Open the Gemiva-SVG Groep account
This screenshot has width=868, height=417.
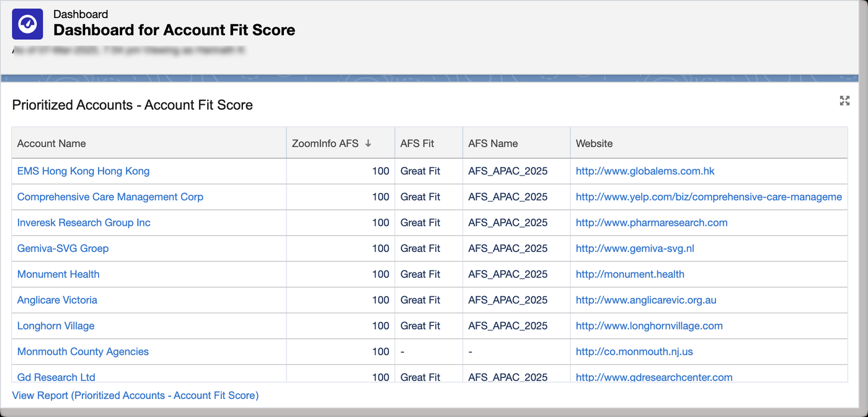coord(63,248)
